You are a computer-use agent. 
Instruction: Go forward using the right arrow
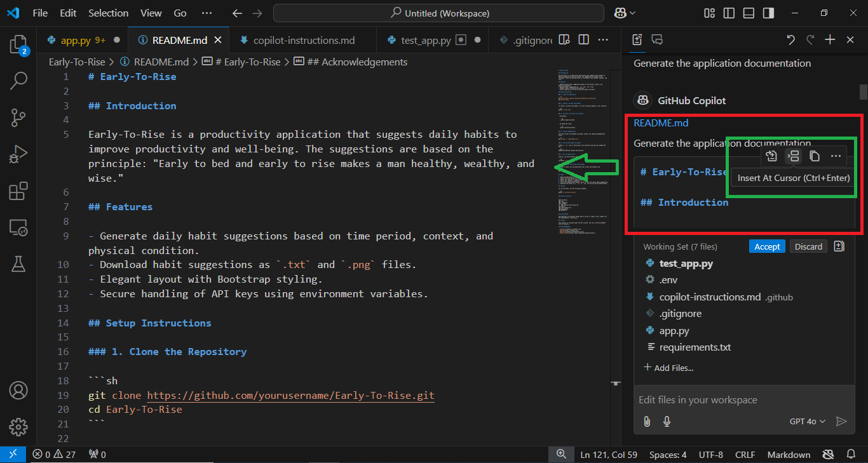(x=257, y=13)
